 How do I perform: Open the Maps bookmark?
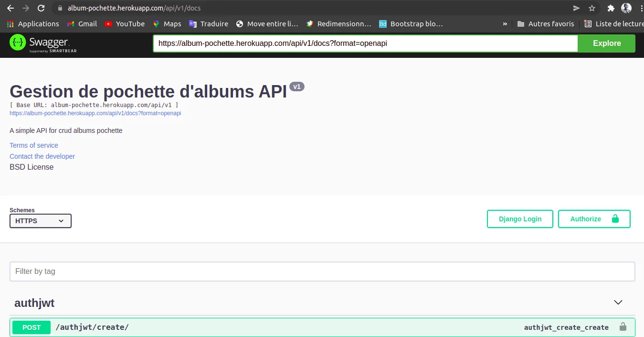pyautogui.click(x=167, y=24)
